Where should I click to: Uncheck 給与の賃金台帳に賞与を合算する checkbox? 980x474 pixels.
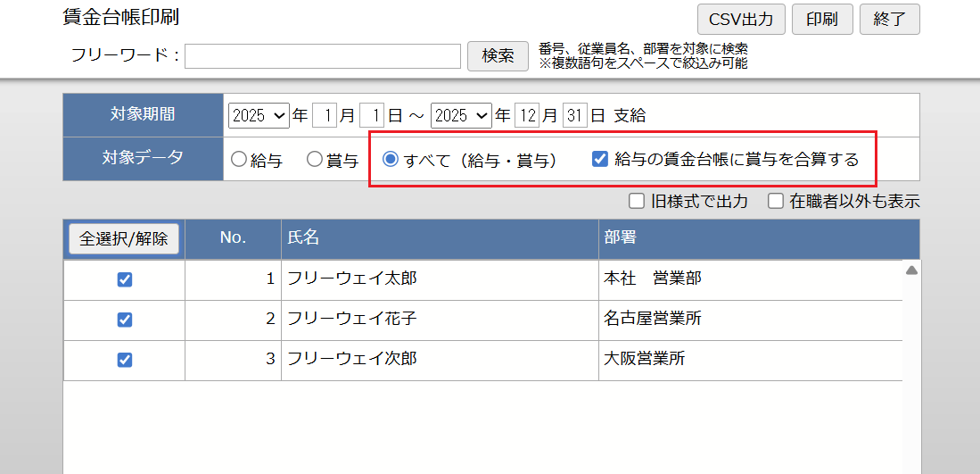(x=600, y=160)
